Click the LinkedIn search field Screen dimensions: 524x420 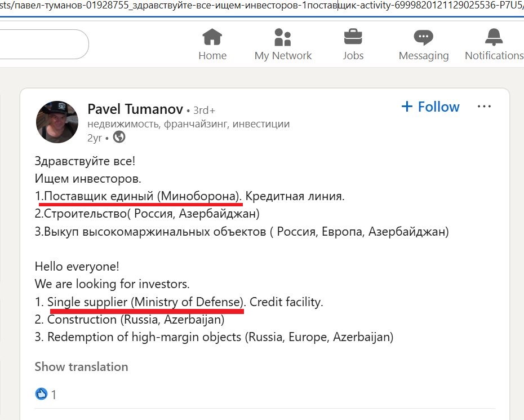pos(43,44)
